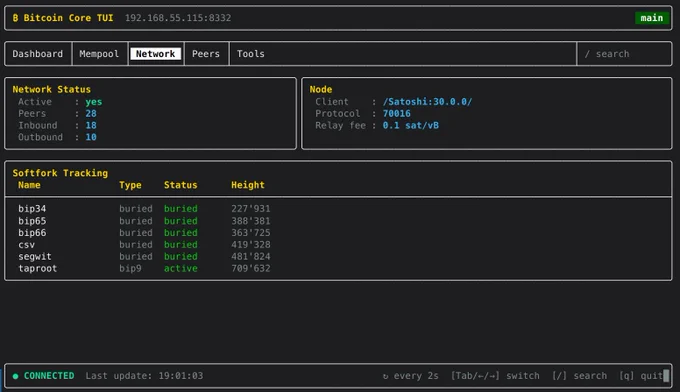Click the Peers count 28
Viewport: 680px width, 392px height.
pyautogui.click(x=91, y=114)
